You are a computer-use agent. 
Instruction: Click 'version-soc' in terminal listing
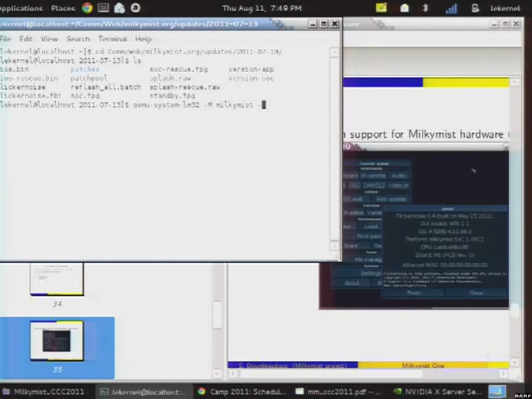(251, 78)
